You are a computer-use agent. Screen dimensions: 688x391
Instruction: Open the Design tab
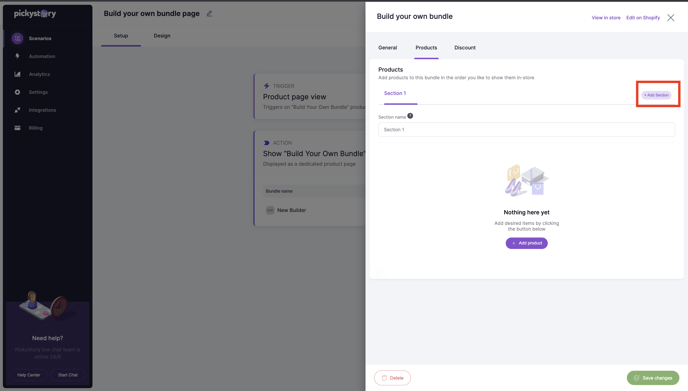click(x=162, y=36)
